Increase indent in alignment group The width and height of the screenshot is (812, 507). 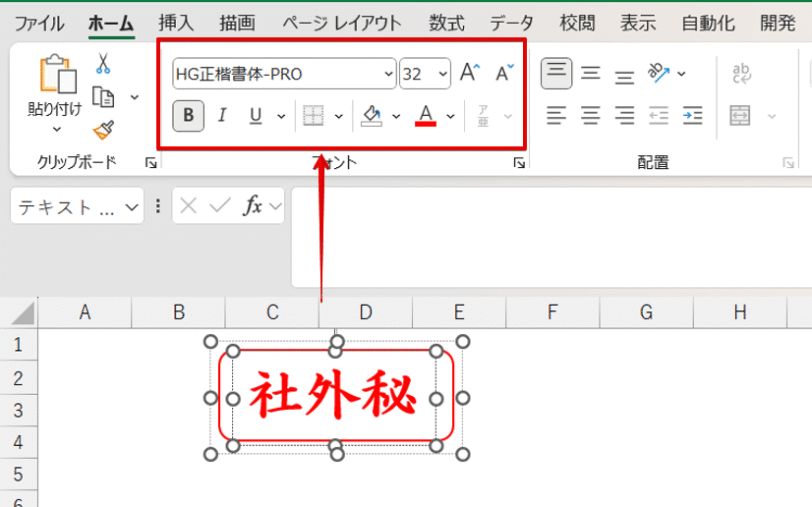[692, 115]
